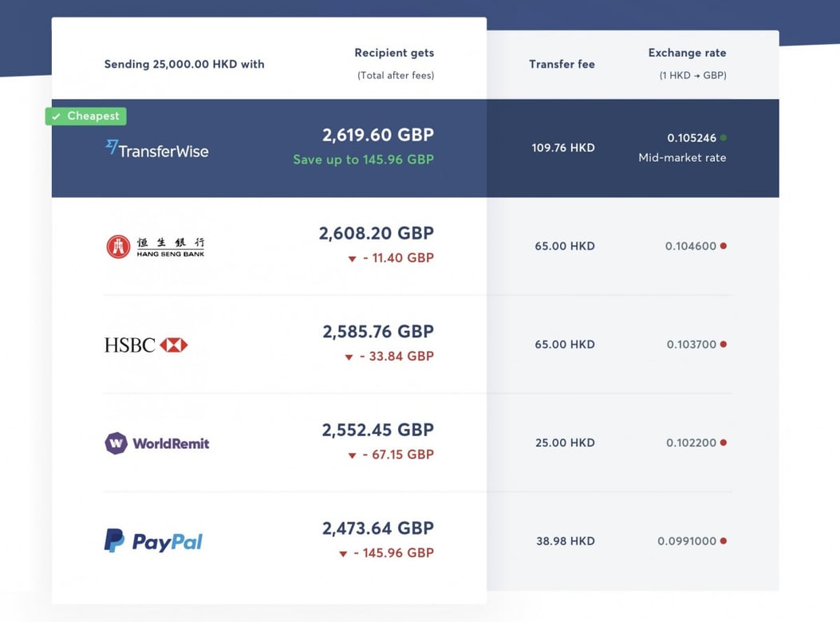
Task: Click the checkmark inside the Cheapest badge
Action: [x=57, y=116]
